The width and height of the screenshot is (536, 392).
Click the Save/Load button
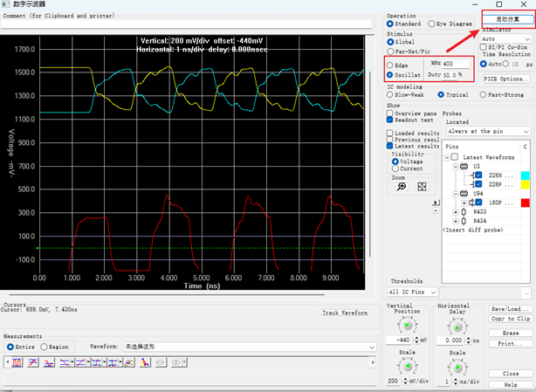click(x=510, y=309)
